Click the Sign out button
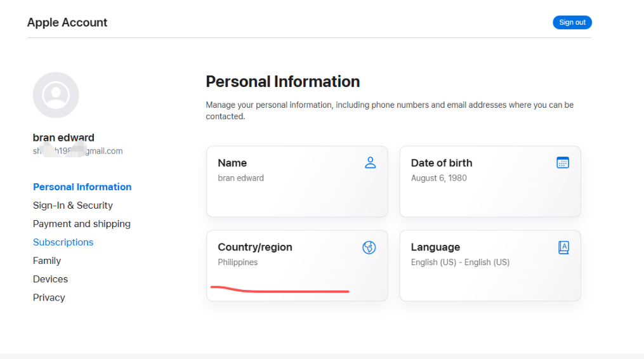This screenshot has width=644, height=359. (572, 22)
